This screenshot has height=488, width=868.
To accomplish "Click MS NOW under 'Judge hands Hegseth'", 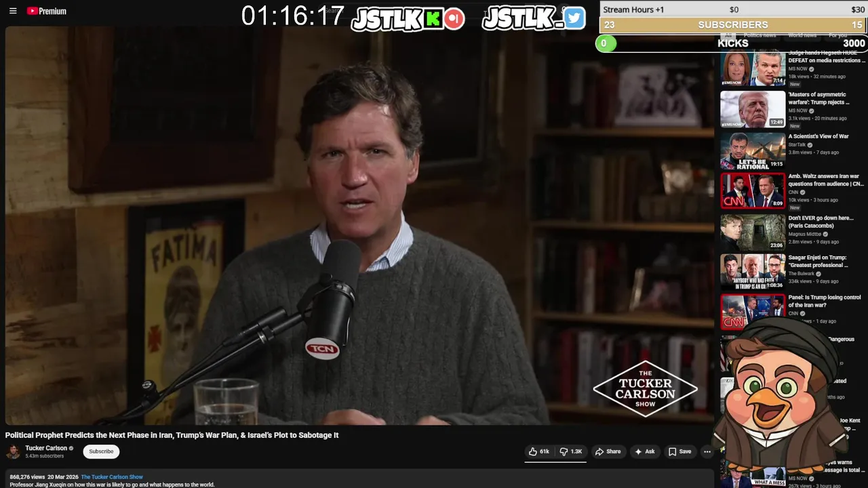I will point(798,68).
